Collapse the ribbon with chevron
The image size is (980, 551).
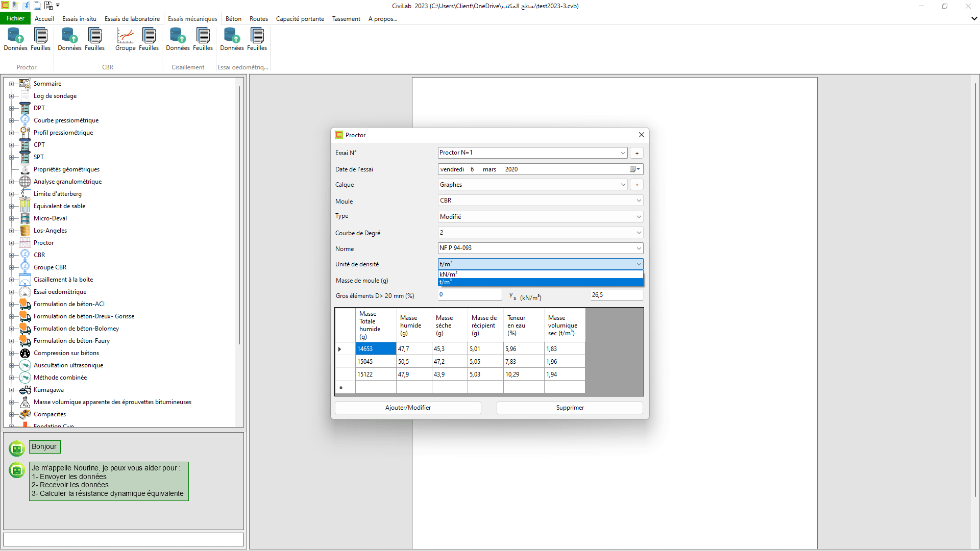click(974, 18)
